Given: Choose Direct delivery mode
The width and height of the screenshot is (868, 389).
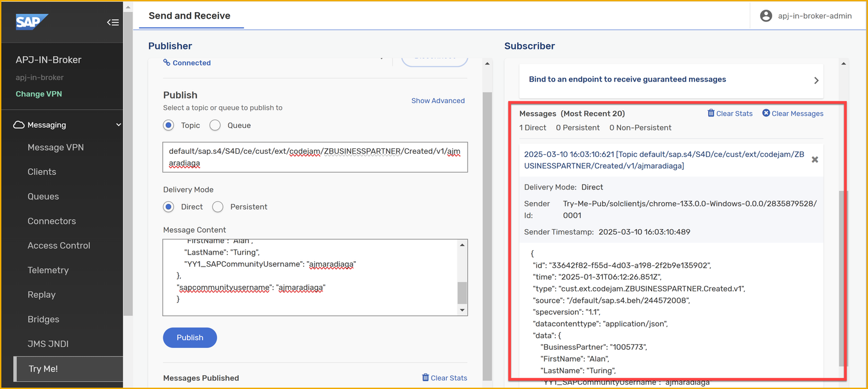Looking at the screenshot, I should coord(169,207).
